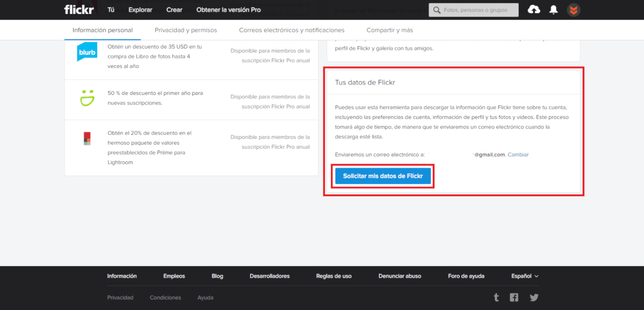Screen dimensions: 644x310
Task: Open the Reglas de uso link
Action: [334, 276]
